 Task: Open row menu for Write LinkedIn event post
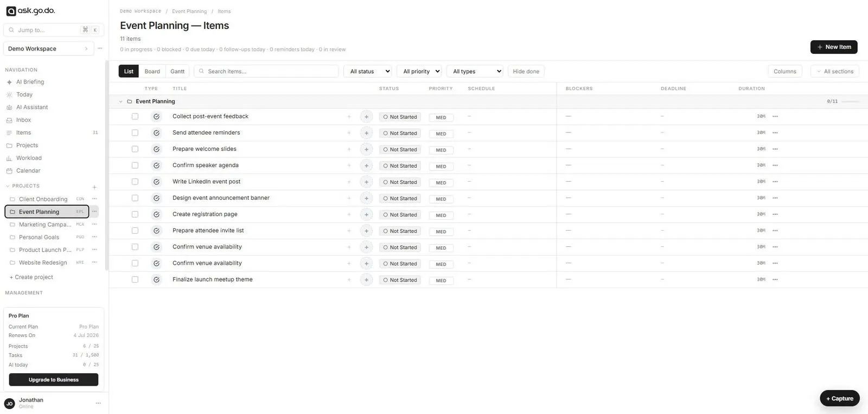click(775, 182)
